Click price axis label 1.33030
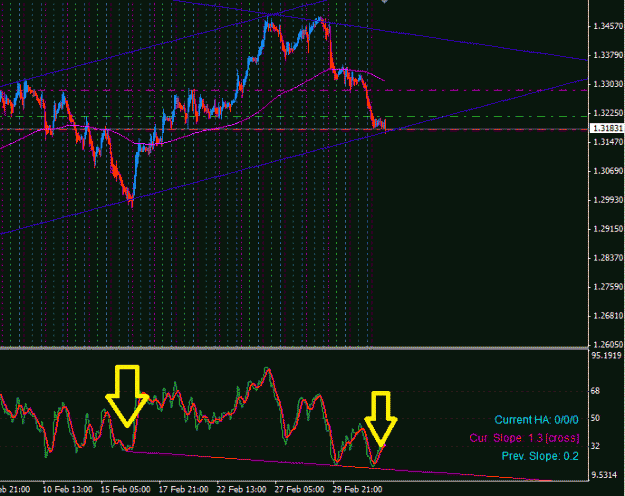 coord(608,84)
